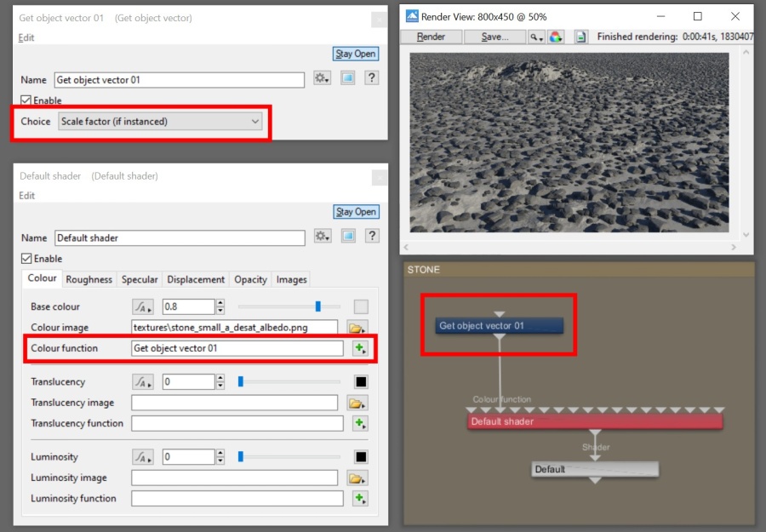This screenshot has height=532, width=766.
Task: Open the gear dropdown menu in Default shader
Action: pos(323,237)
